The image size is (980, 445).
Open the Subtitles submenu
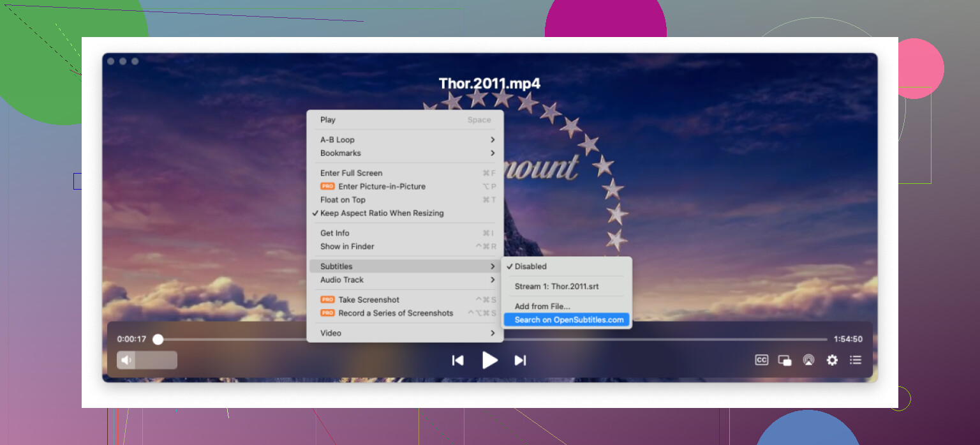pyautogui.click(x=405, y=266)
